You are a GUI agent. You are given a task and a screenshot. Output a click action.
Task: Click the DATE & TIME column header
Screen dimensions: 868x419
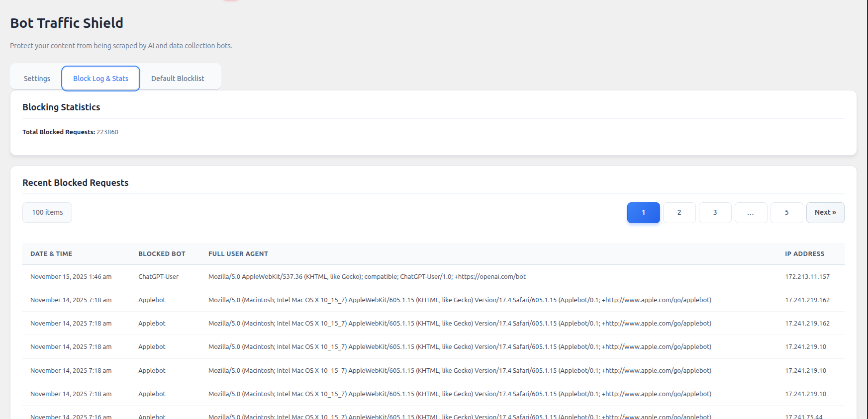point(51,254)
